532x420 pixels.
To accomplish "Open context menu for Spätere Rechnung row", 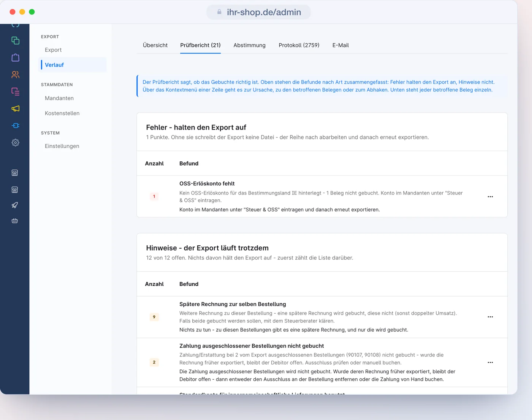I will pyautogui.click(x=490, y=317).
